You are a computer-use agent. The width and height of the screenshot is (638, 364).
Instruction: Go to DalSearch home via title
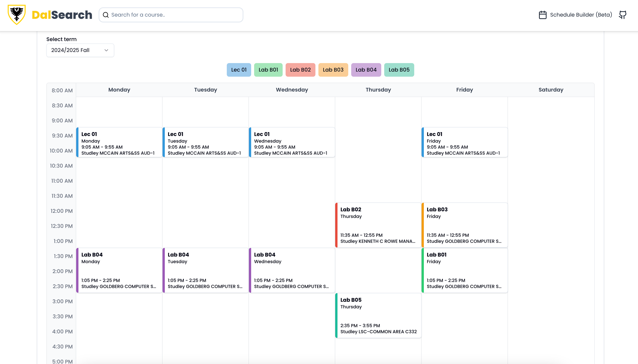(x=62, y=15)
